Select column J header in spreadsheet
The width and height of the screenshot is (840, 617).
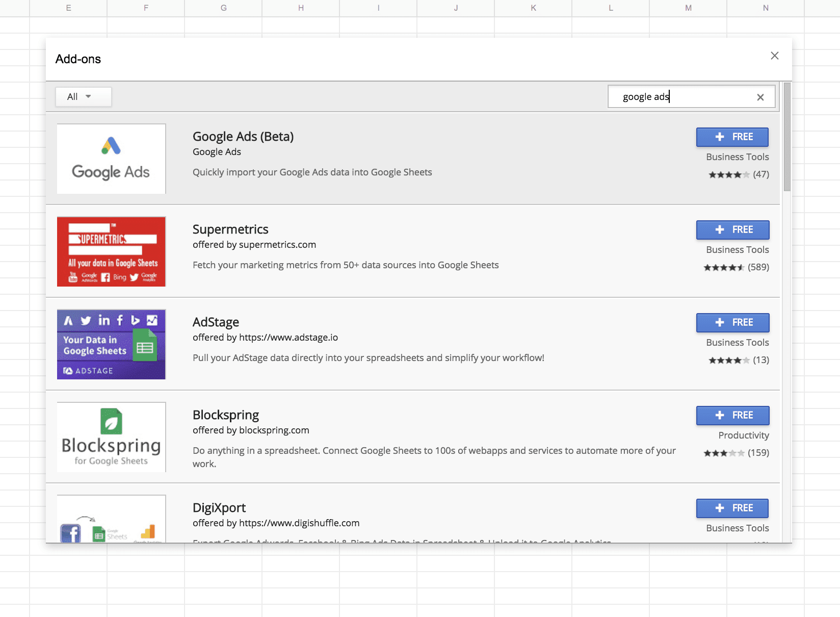pyautogui.click(x=456, y=8)
